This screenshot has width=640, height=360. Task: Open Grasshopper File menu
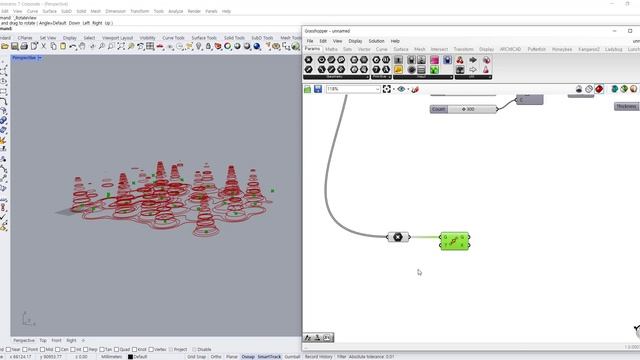[310, 41]
